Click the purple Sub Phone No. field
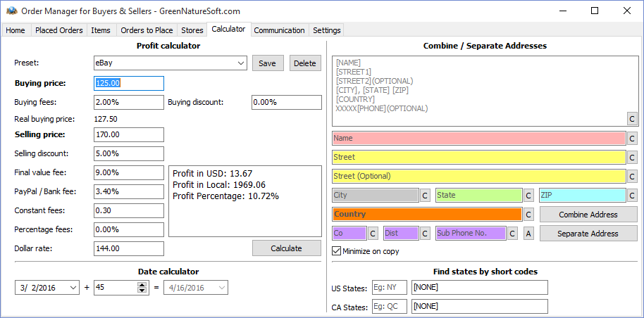The image size is (644, 318). pos(471,233)
